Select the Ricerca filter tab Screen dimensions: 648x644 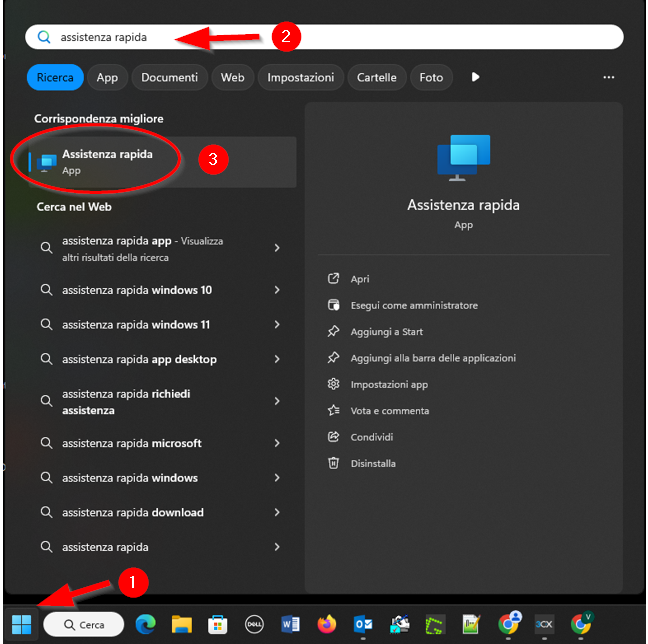pyautogui.click(x=55, y=77)
